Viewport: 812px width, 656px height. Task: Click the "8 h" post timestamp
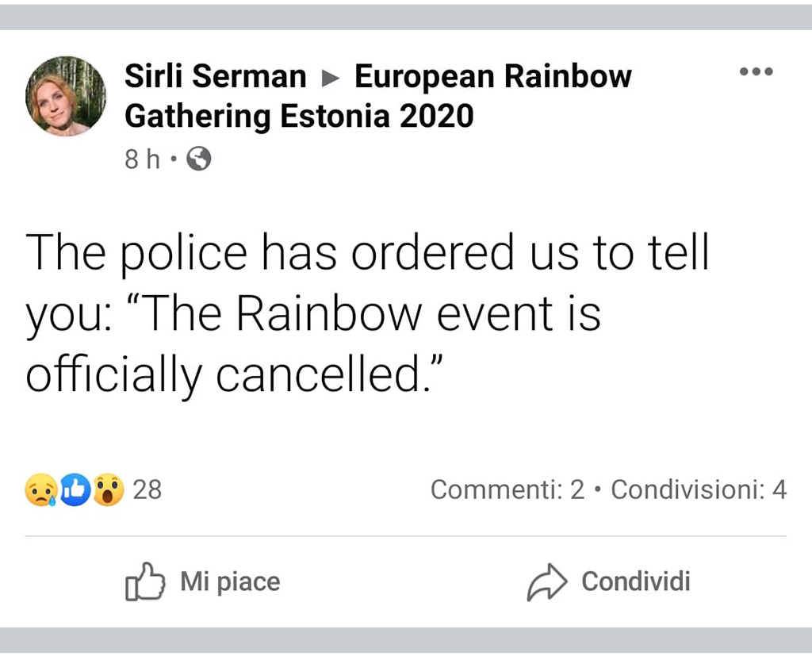(x=141, y=160)
